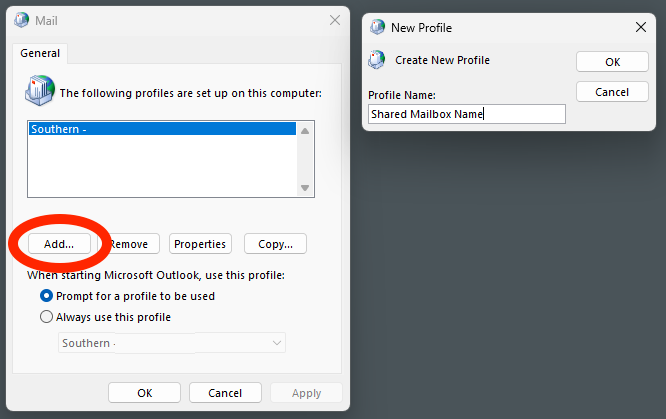
Task: Select 'Prompt for a profile to be used'
Action: tap(46, 296)
